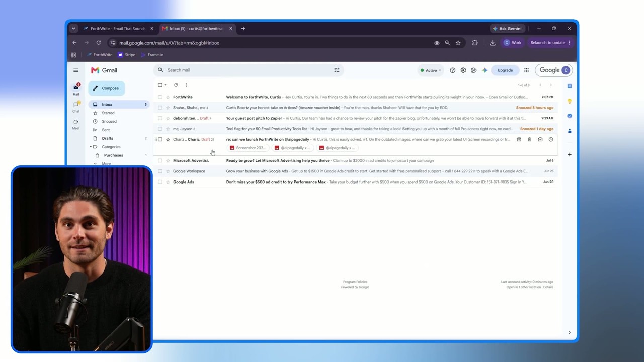
Task: Click the Gemini sparkle icon in Gmail header
Action: (x=485, y=70)
